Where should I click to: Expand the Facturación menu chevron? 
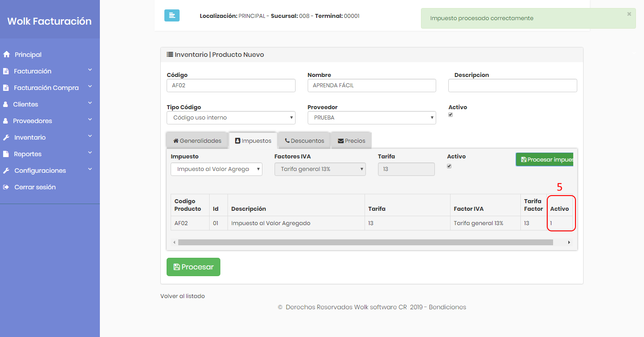(90, 70)
